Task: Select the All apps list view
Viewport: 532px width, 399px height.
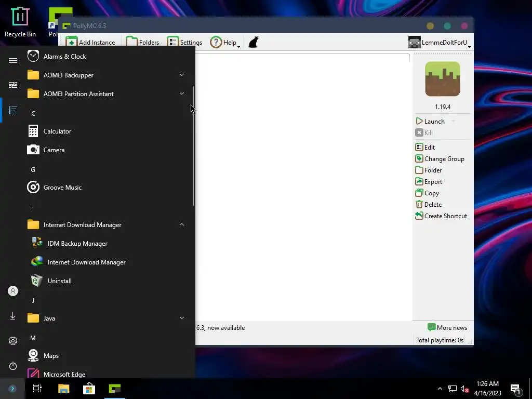Action: (x=13, y=110)
